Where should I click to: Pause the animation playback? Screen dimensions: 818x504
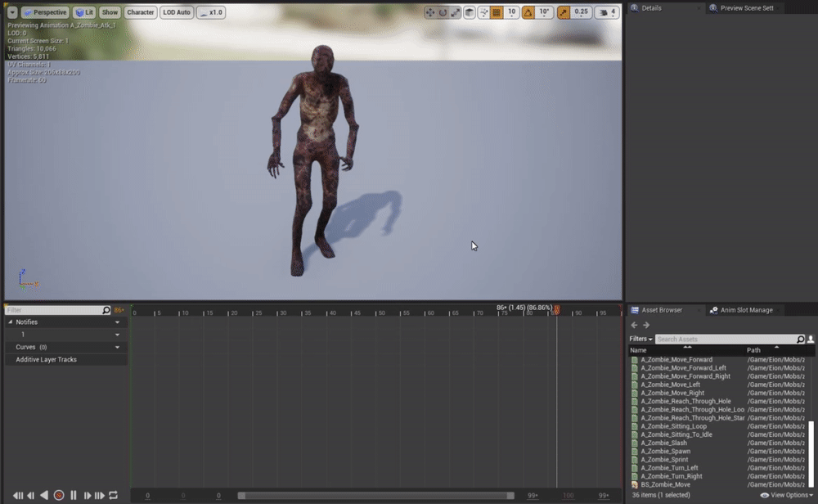[74, 495]
